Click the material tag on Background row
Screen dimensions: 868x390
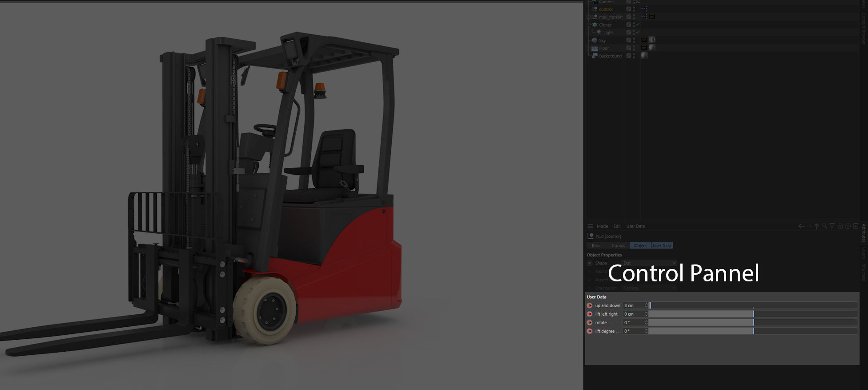coord(644,55)
